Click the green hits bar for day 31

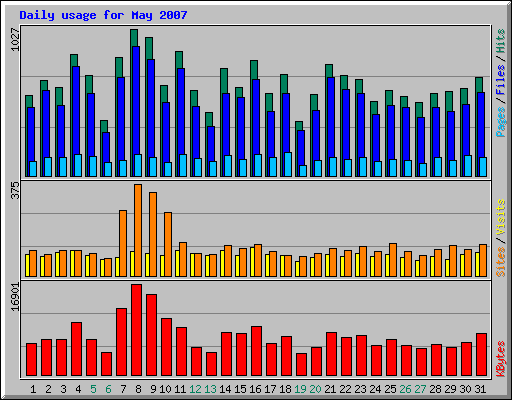[479, 84]
